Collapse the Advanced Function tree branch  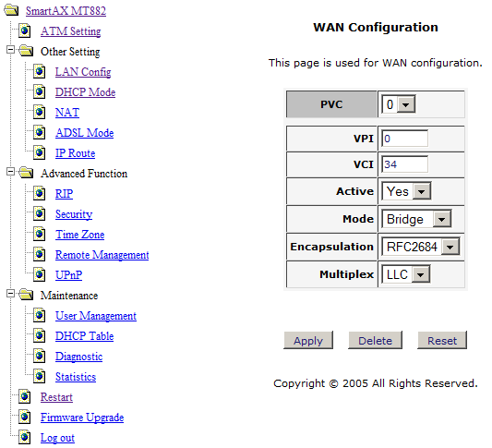pyautogui.click(x=11, y=172)
